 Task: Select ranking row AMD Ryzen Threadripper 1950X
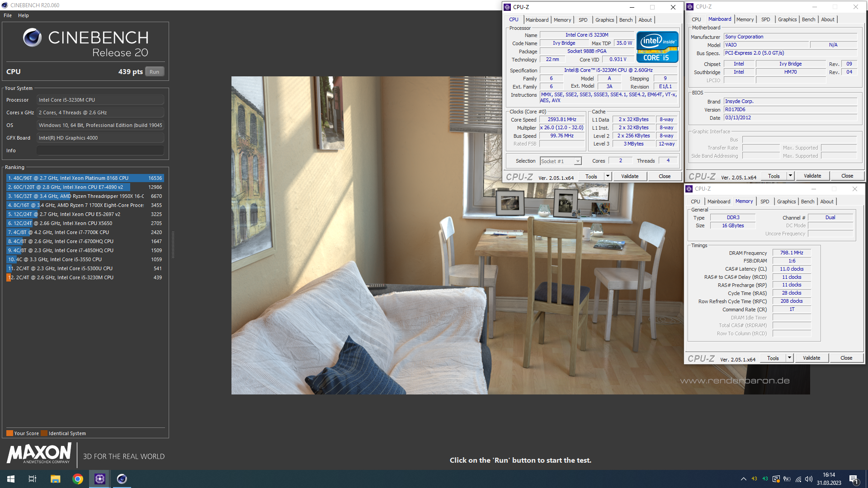click(x=85, y=196)
